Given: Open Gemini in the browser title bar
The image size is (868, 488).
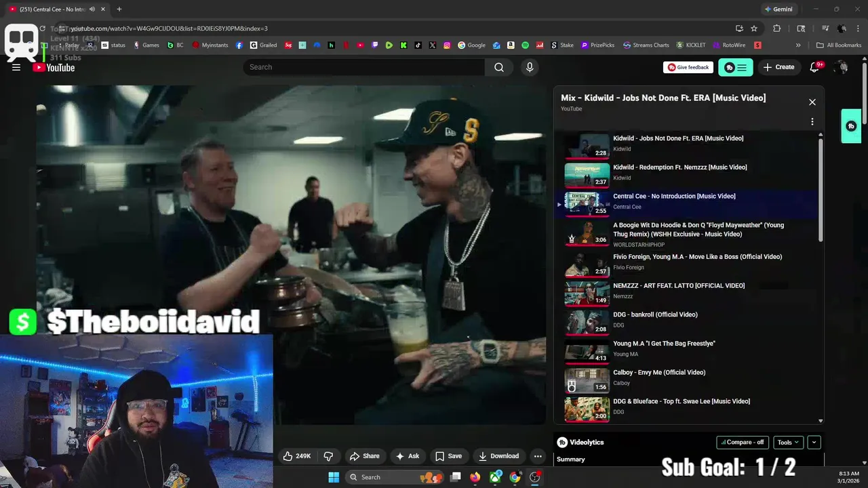Looking at the screenshot, I should (x=778, y=9).
